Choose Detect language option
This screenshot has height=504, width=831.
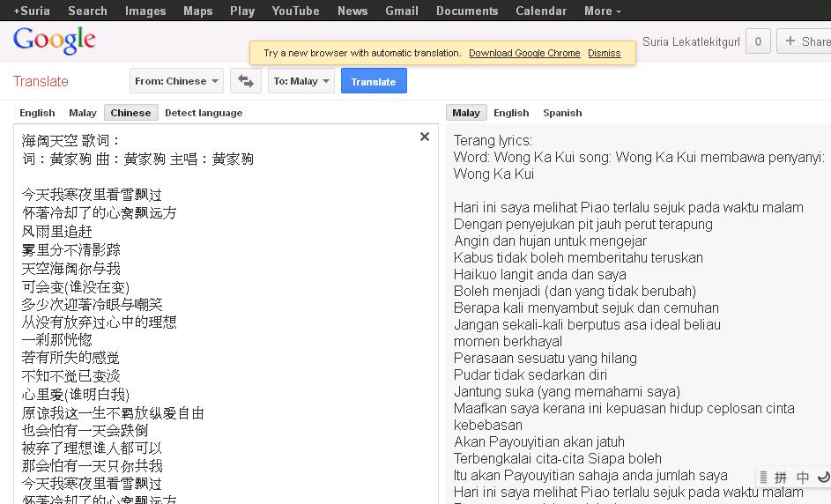tap(204, 113)
